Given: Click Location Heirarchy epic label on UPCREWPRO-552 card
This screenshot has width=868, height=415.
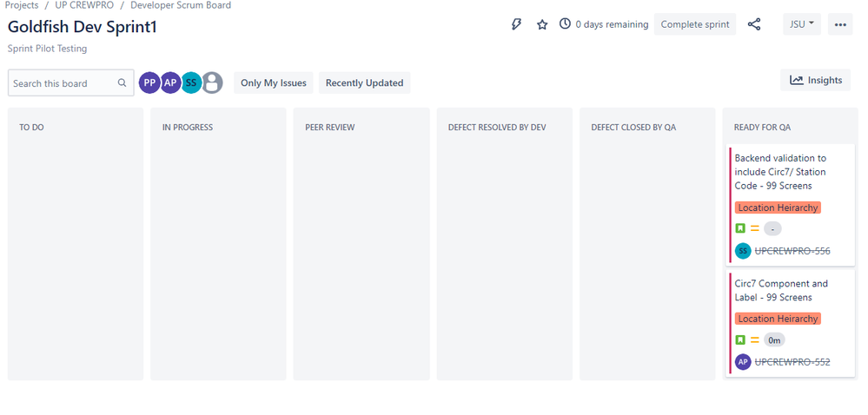Looking at the screenshot, I should [778, 319].
